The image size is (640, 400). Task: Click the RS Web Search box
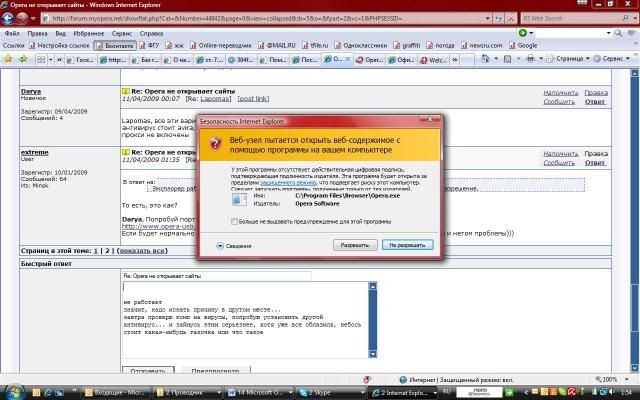pyautogui.click(x=569, y=19)
